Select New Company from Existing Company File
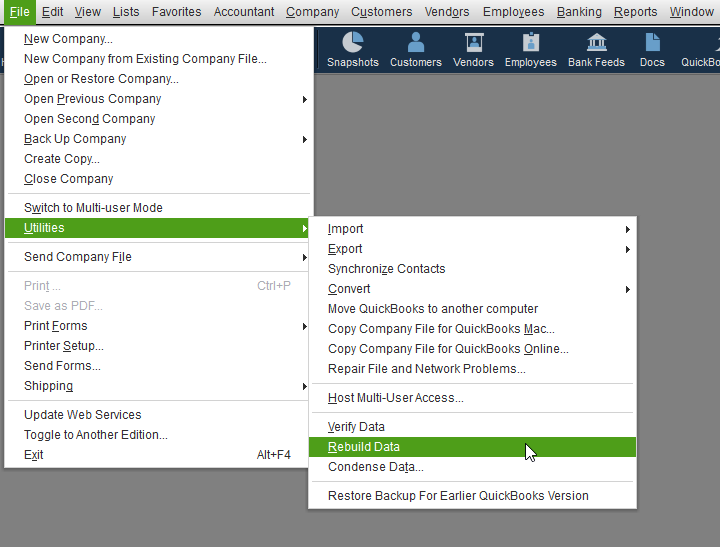The width and height of the screenshot is (720, 547). point(158,59)
